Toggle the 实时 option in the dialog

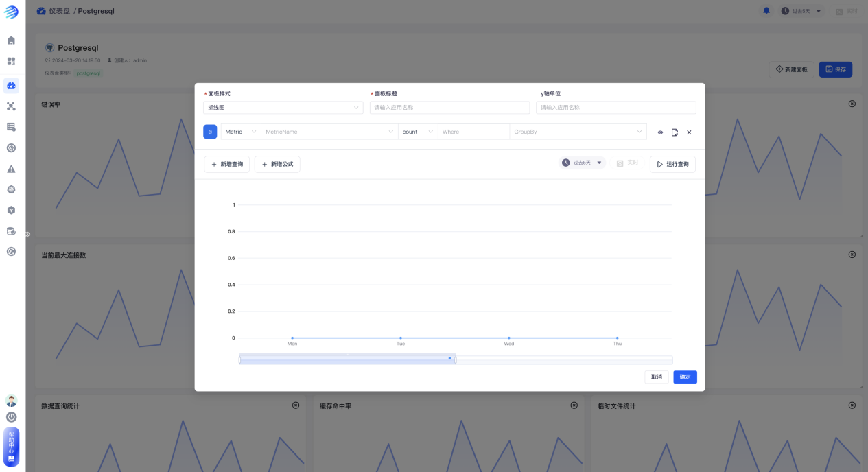(627, 163)
